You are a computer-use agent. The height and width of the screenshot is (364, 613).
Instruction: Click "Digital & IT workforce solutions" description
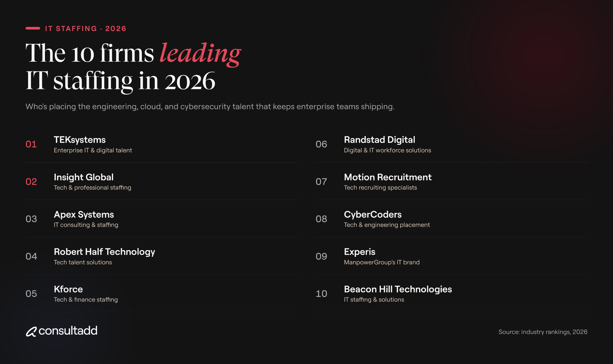tap(388, 150)
